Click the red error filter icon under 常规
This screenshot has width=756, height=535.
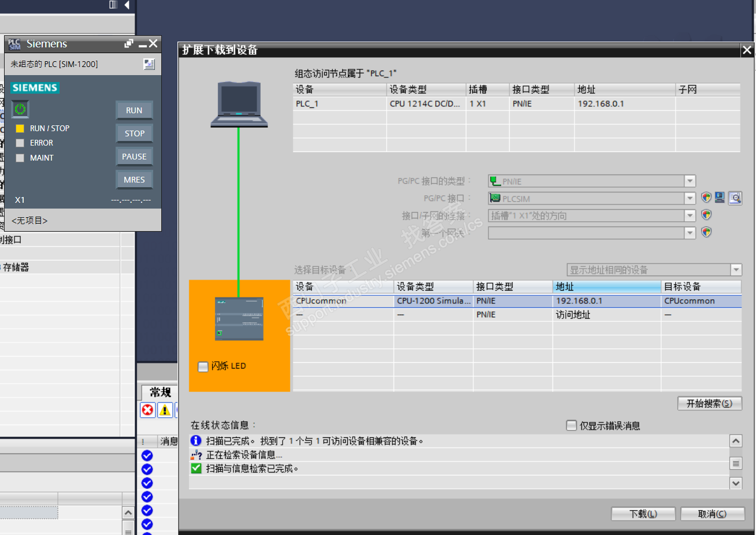[148, 410]
